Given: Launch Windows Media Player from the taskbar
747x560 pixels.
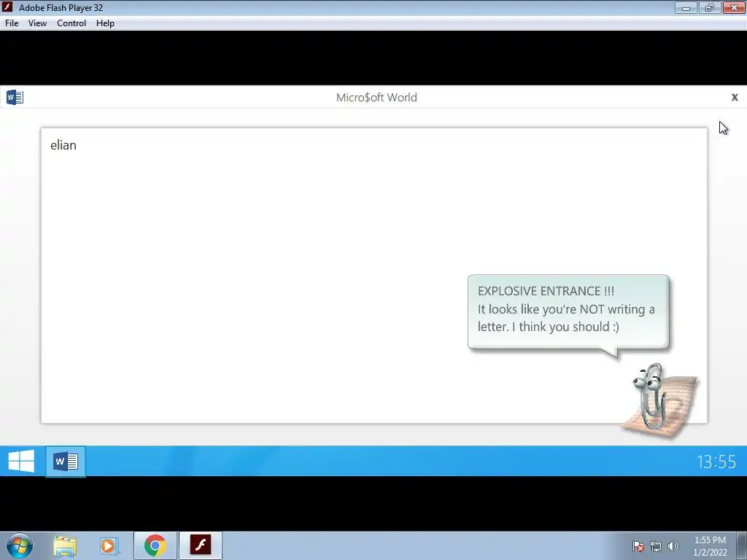Looking at the screenshot, I should 109,545.
